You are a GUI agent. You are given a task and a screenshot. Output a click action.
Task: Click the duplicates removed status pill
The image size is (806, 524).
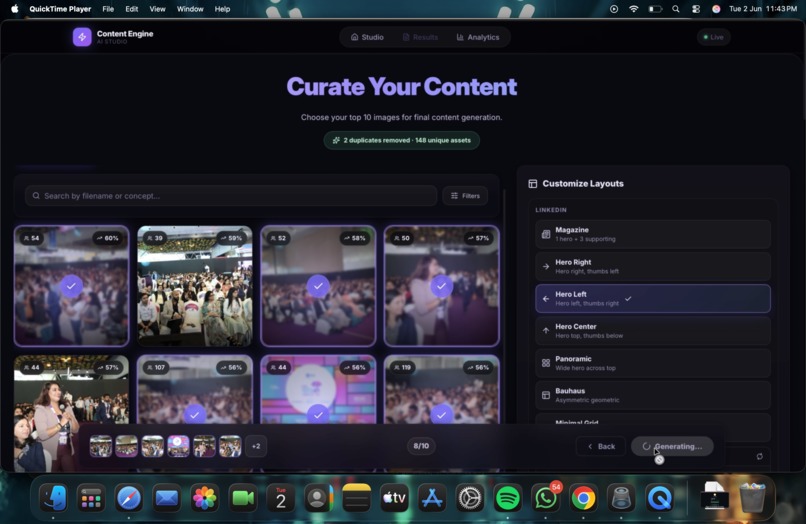[401, 140]
